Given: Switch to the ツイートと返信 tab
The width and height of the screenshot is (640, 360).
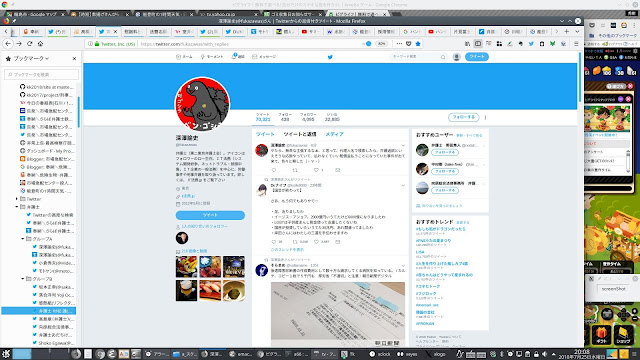Looking at the screenshot, I should [300, 134].
